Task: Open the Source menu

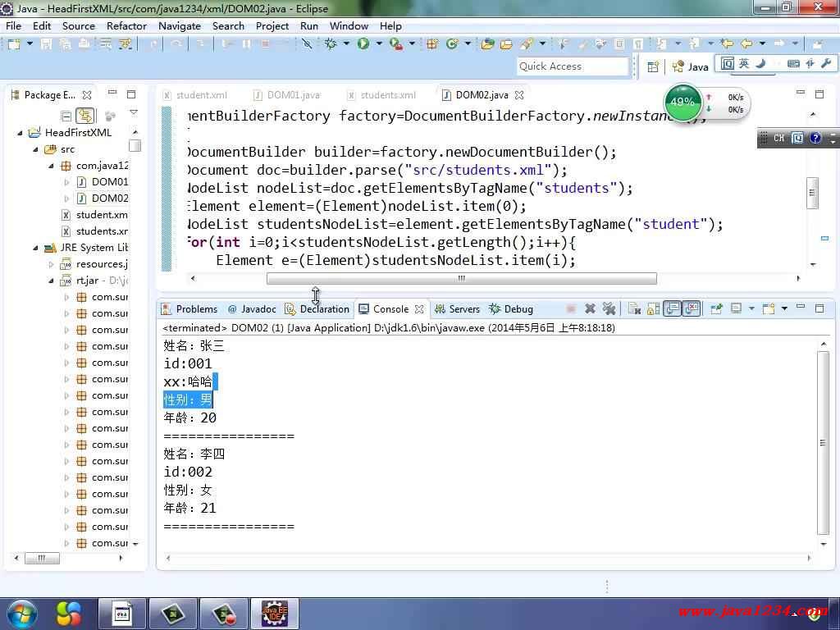Action: [78, 25]
